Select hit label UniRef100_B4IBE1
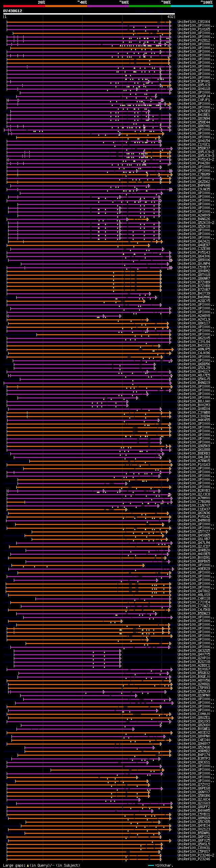 (194, 115)
